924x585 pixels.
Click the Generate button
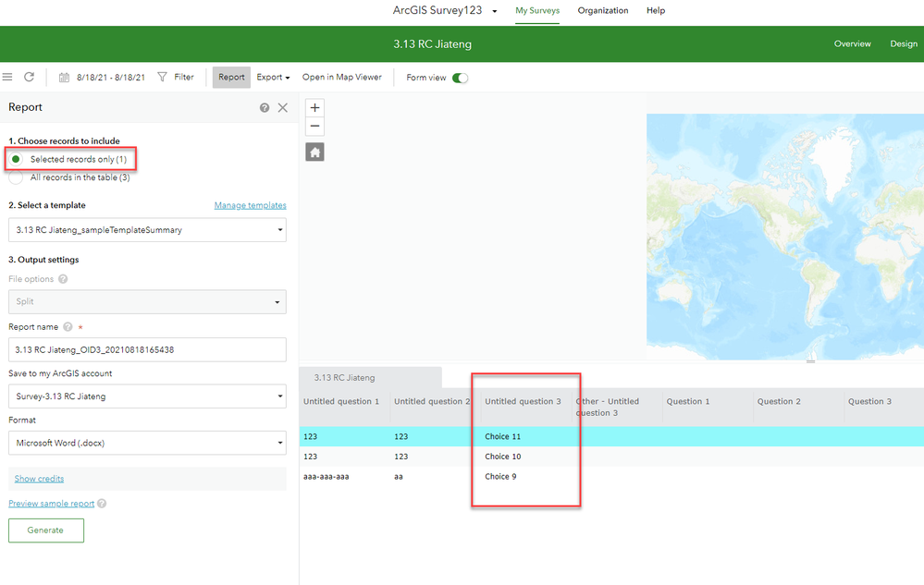[46, 530]
